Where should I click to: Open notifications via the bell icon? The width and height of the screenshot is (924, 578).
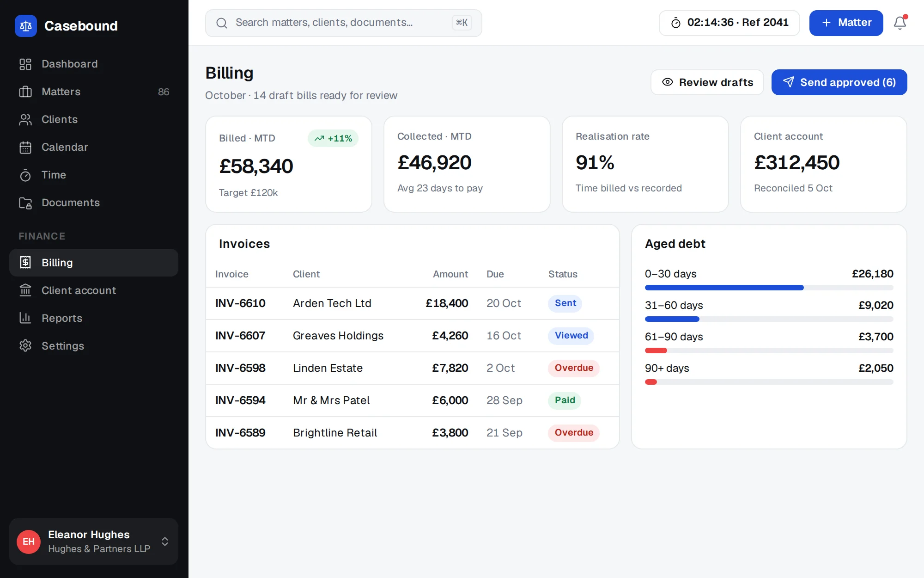click(900, 23)
